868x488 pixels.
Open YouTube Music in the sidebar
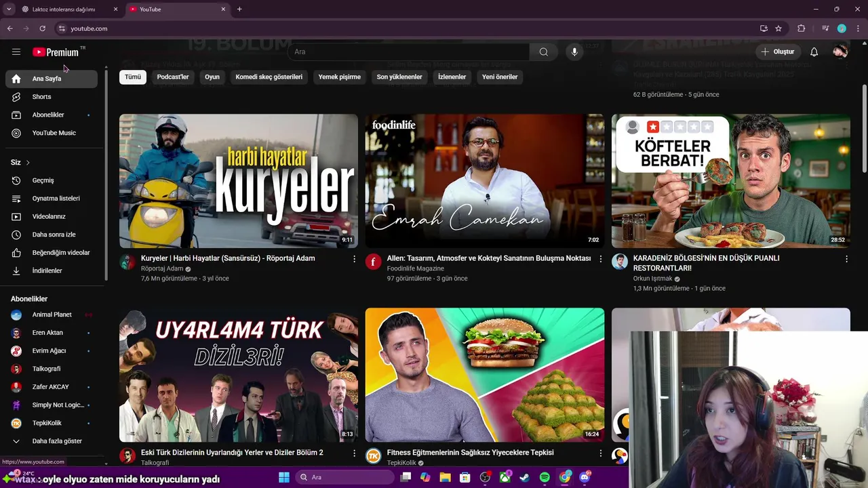(x=52, y=133)
